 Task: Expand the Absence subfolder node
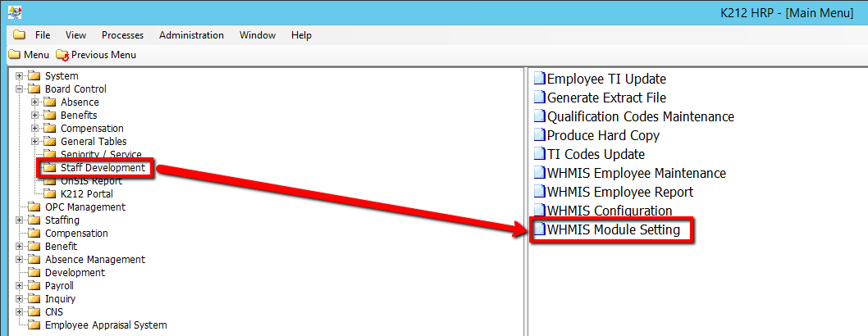click(34, 102)
